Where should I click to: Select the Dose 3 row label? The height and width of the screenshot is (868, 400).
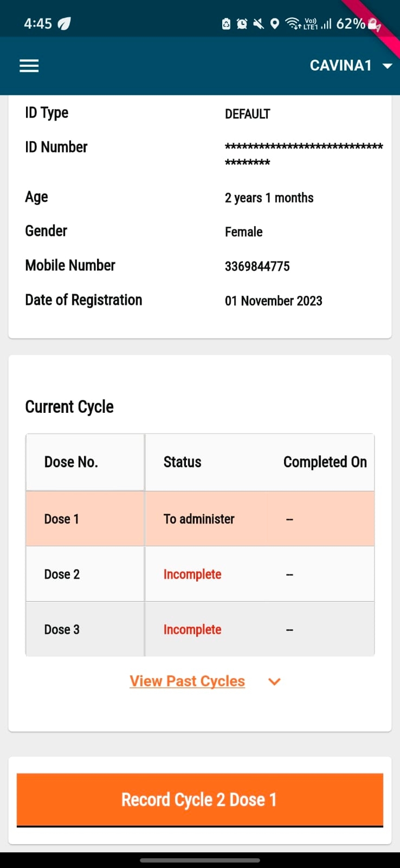pyautogui.click(x=62, y=630)
